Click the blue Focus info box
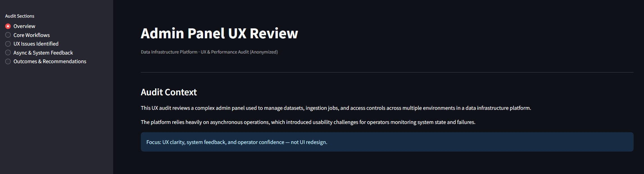Screen dimensions: 644x174 [x=387, y=142]
